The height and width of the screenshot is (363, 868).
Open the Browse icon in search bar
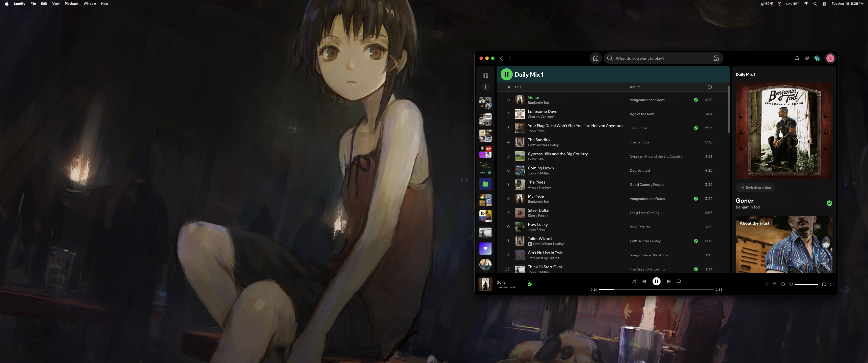(716, 58)
